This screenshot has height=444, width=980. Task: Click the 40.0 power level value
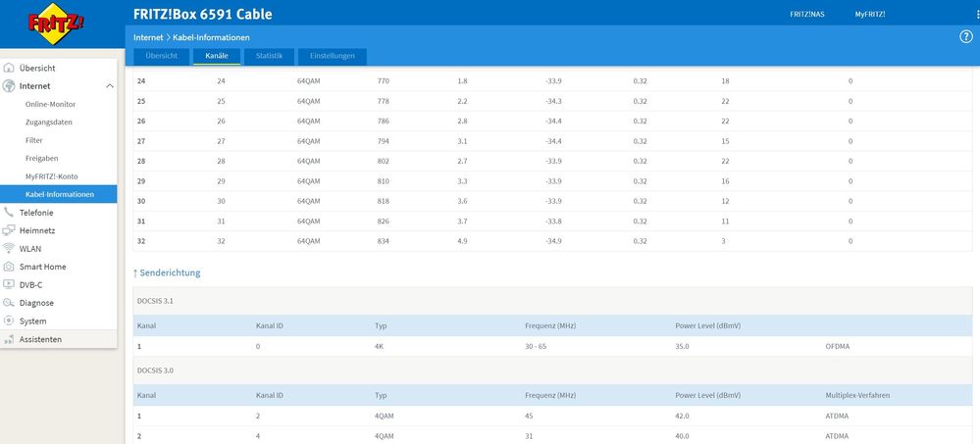tap(682, 436)
